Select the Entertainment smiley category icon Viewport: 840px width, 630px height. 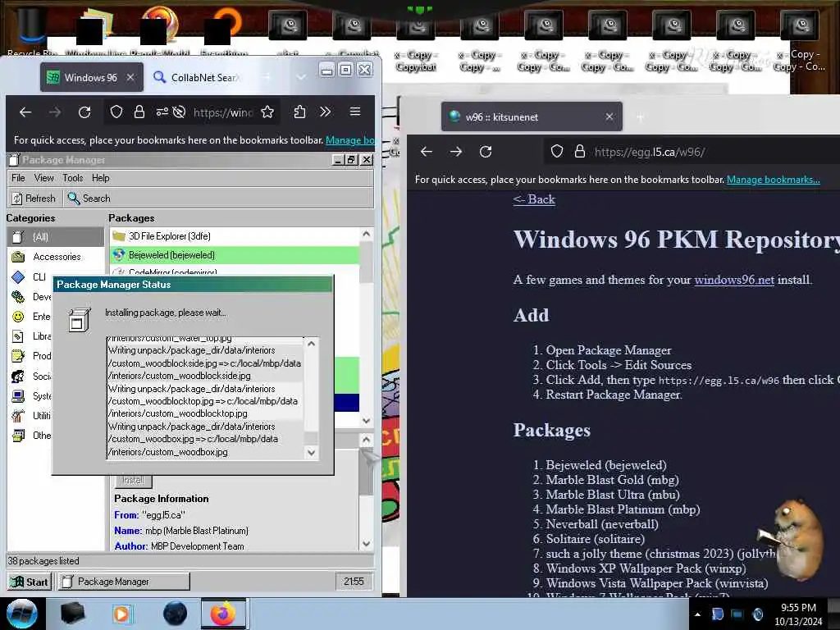pyautogui.click(x=18, y=317)
